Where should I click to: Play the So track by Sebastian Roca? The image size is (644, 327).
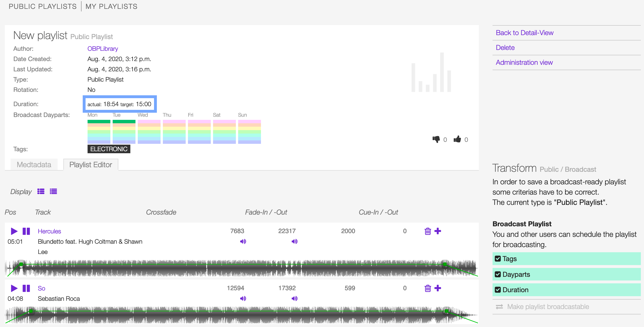[14, 288]
